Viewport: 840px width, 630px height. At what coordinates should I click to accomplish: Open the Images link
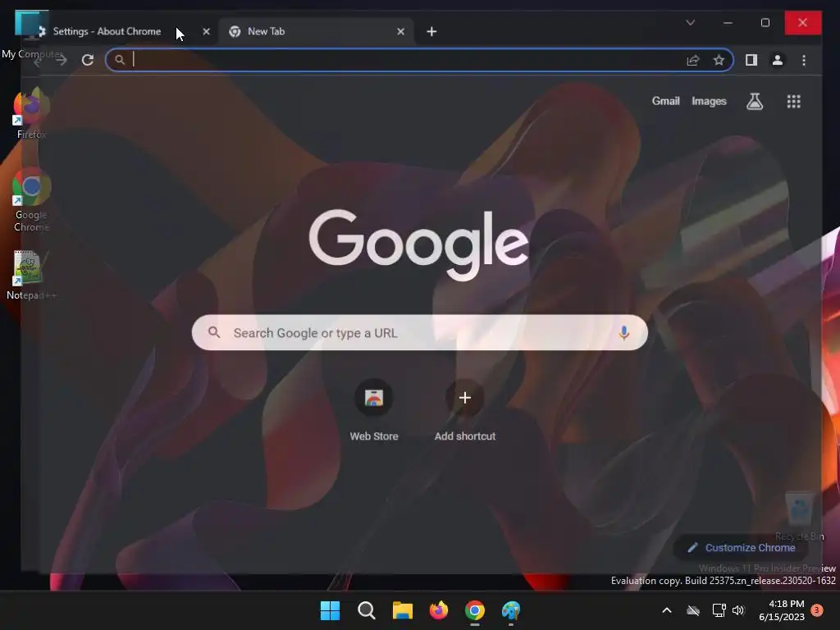coord(709,101)
